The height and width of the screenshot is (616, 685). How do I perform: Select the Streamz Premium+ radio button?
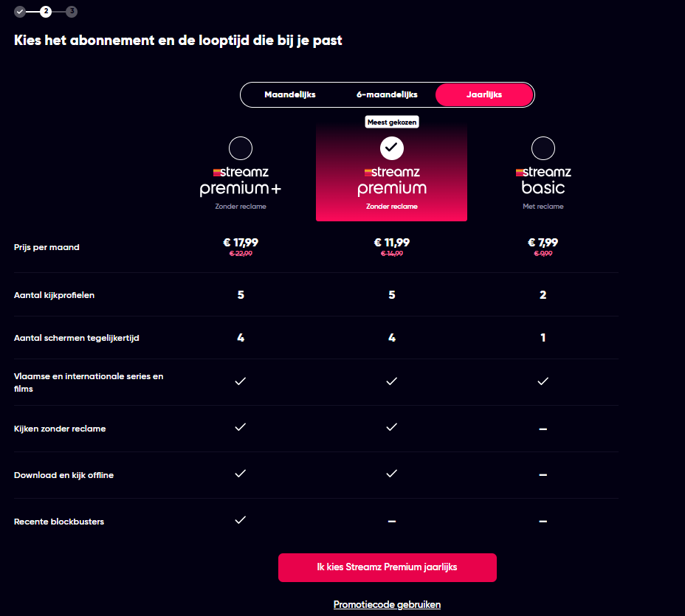241,148
